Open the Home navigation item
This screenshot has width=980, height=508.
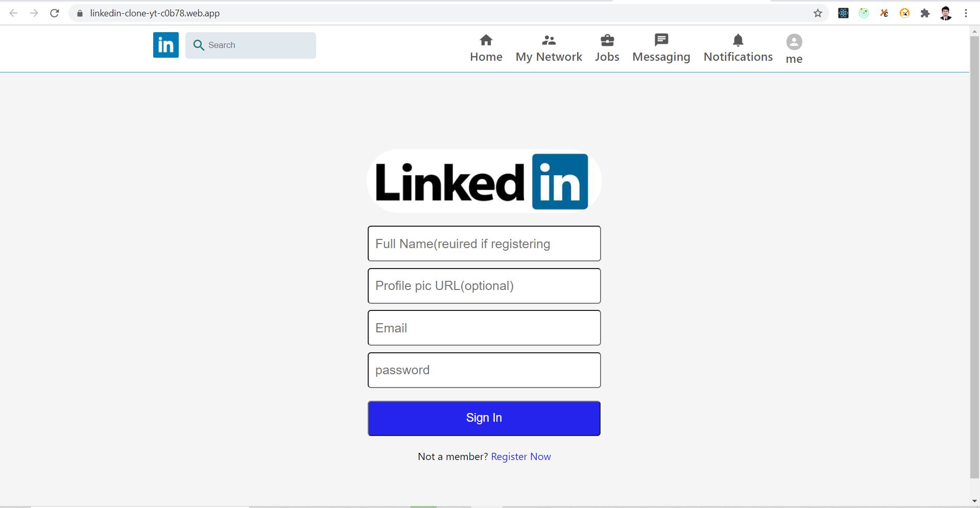486,49
